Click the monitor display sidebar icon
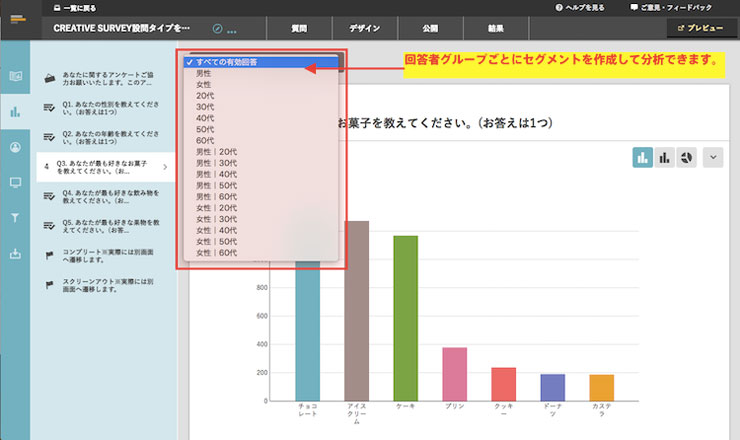 click(x=15, y=182)
